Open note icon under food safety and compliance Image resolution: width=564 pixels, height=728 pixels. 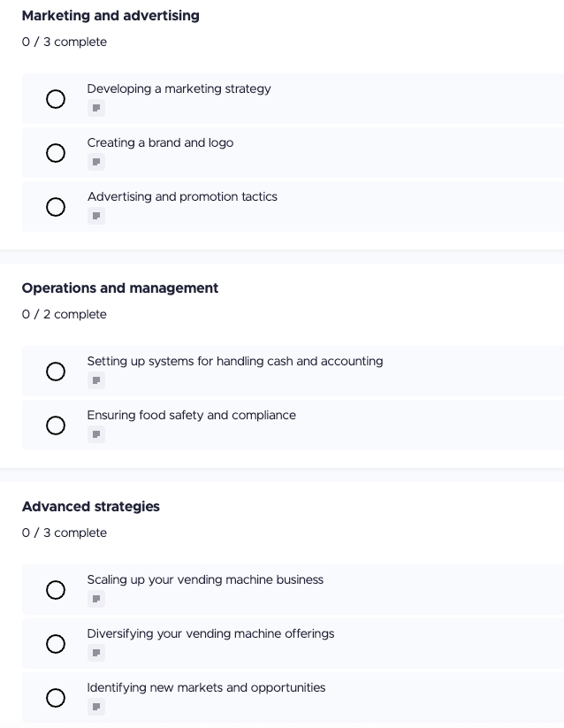coord(96,434)
